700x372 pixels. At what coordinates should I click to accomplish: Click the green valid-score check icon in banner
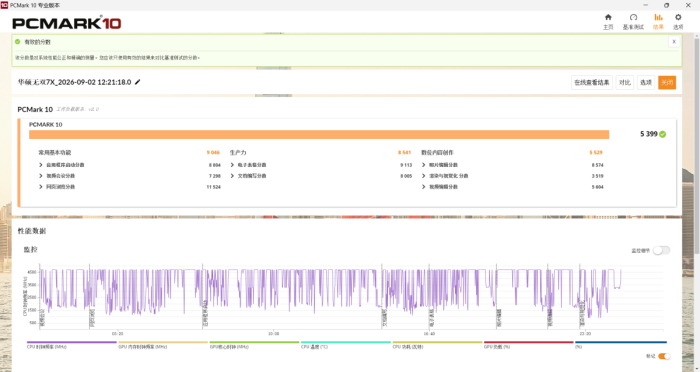pos(17,42)
